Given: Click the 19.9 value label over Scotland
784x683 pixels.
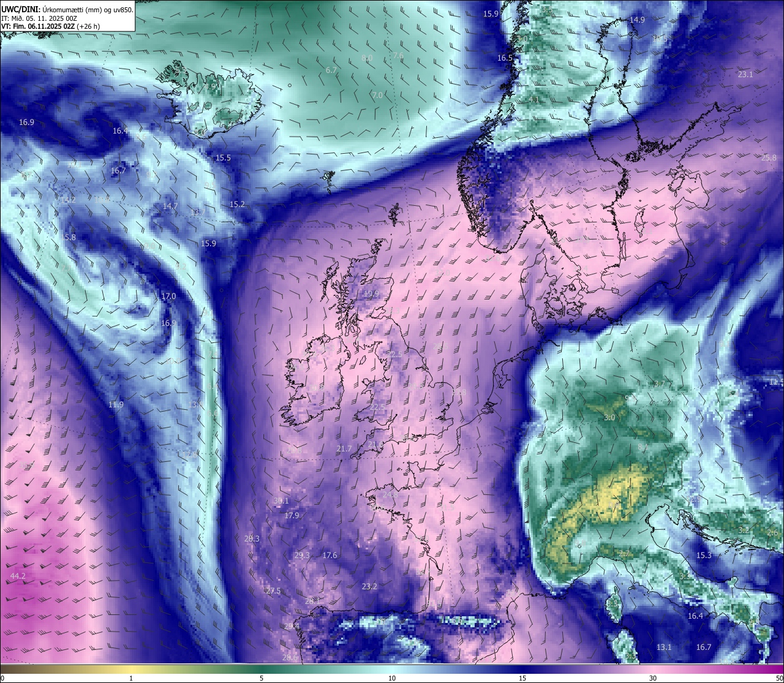Looking at the screenshot, I should [x=371, y=293].
